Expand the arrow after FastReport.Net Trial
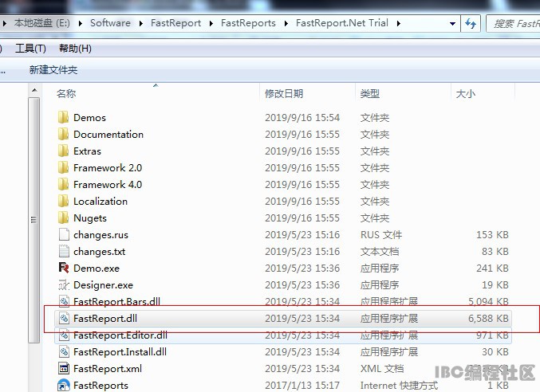The image size is (540, 392). pos(399,23)
